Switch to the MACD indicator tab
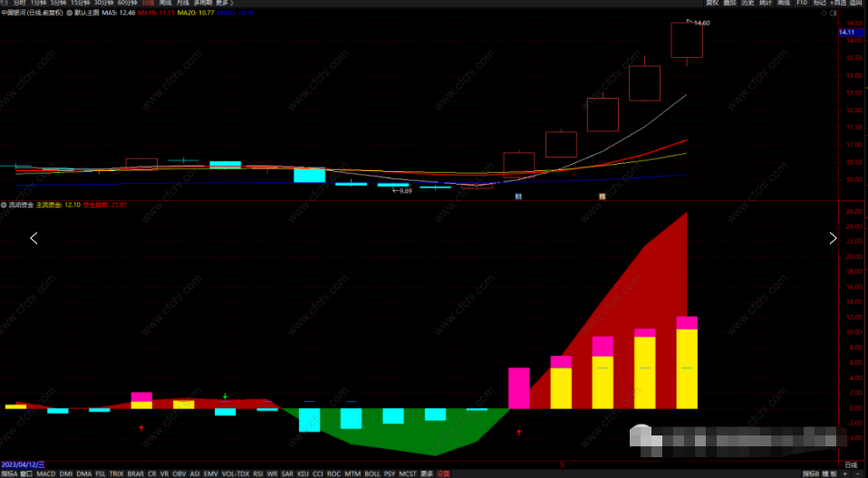The image size is (868, 478). click(x=46, y=474)
